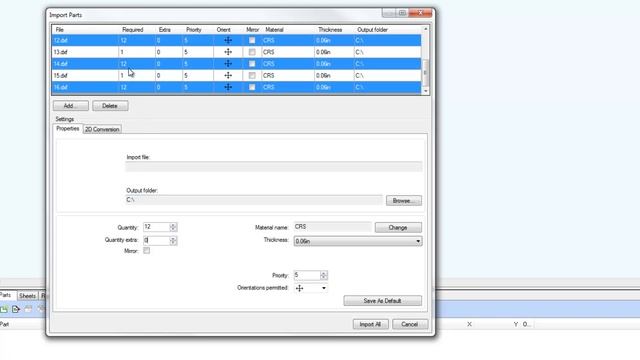This screenshot has height=360, width=640.
Task: Click the Import All button
Action: [371, 324]
